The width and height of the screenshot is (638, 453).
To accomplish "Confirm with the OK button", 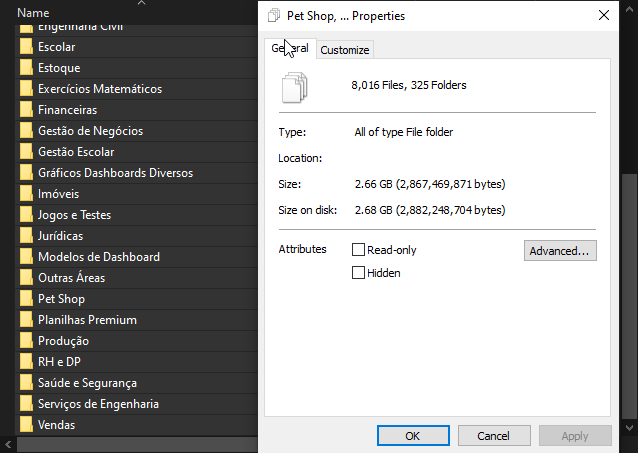I will 413,436.
